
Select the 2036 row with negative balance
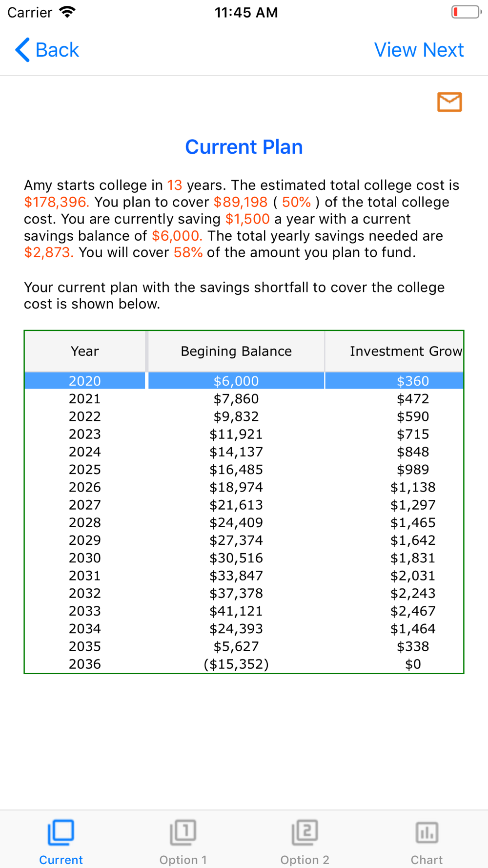click(x=244, y=664)
